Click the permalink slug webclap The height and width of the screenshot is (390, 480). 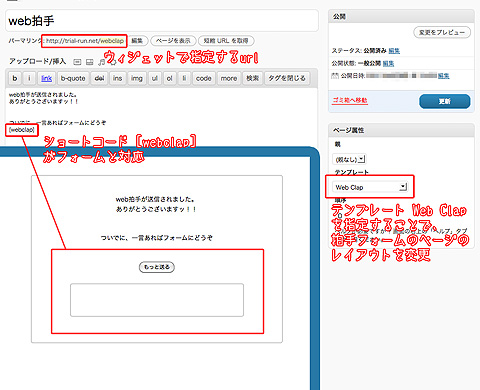[112, 41]
